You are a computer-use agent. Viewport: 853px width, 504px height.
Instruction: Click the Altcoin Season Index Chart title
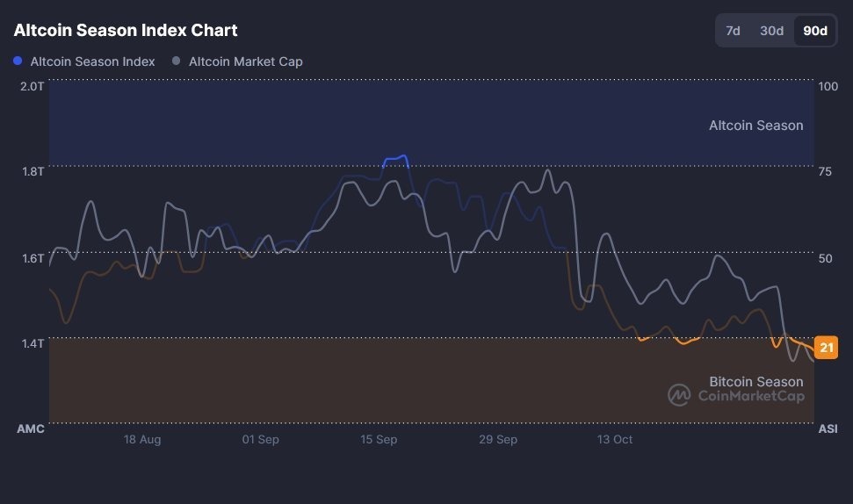tap(126, 30)
